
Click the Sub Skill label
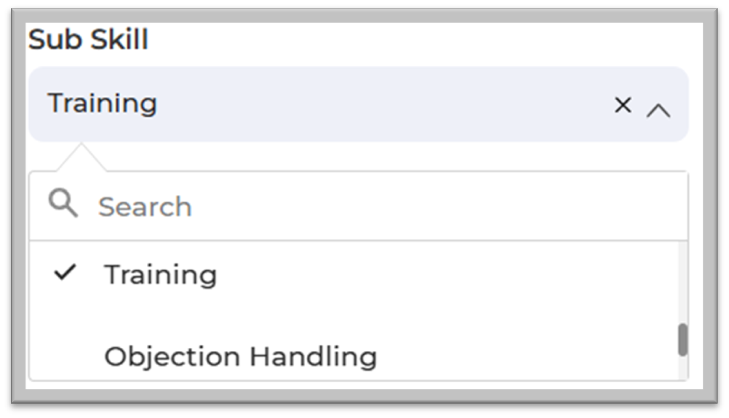[x=88, y=40]
